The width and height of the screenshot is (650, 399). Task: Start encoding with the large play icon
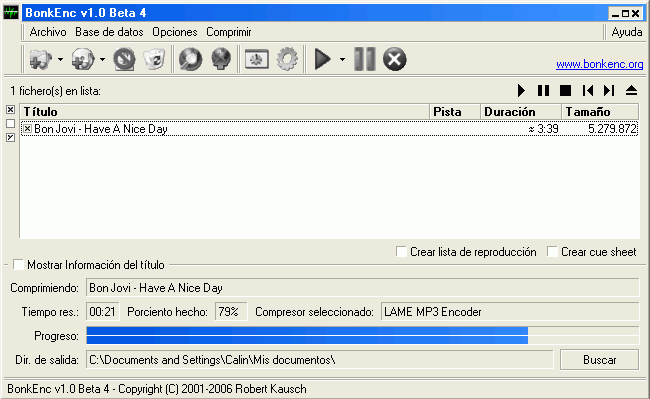323,59
